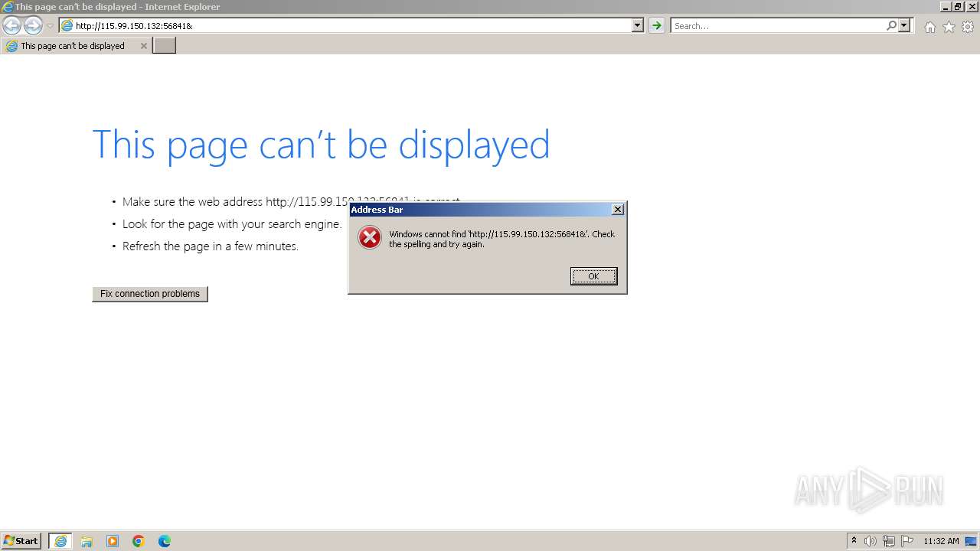Open a new tab button
Image resolution: width=980 pixels, height=551 pixels.
(x=165, y=46)
